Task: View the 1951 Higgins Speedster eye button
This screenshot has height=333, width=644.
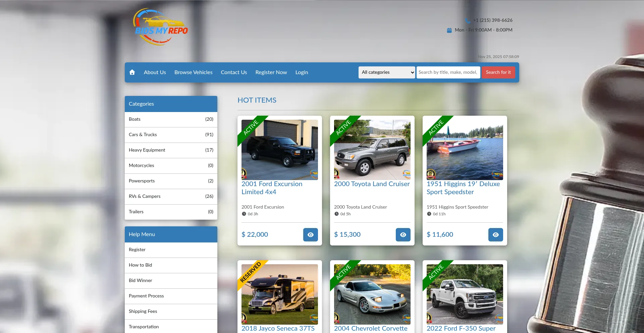Action: [x=495, y=235]
